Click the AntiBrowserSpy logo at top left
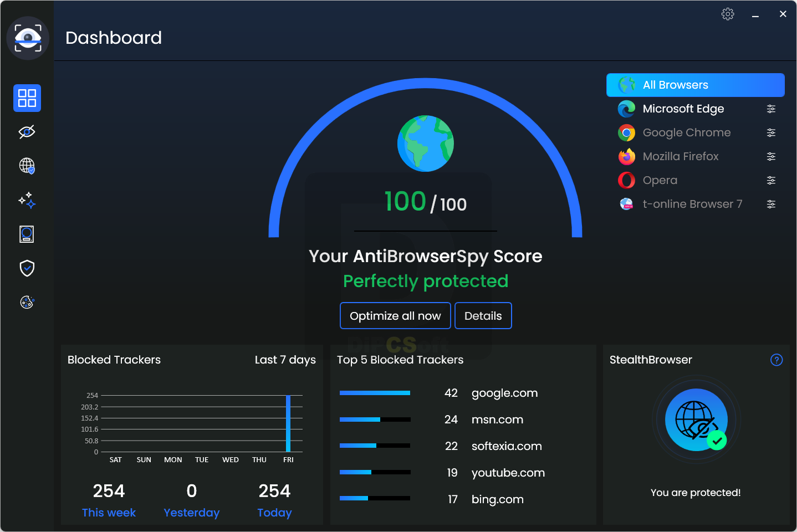Image resolution: width=797 pixels, height=532 pixels. (x=28, y=38)
